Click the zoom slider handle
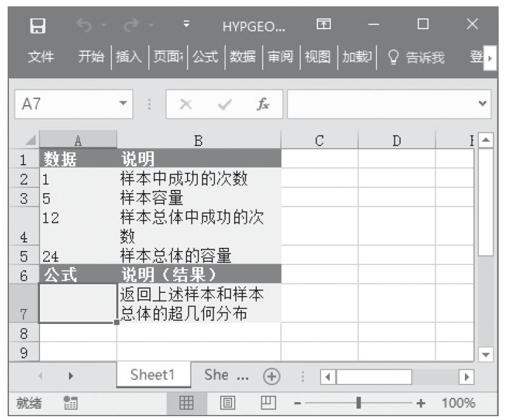Image resolution: width=505 pixels, height=420 pixels. (x=360, y=403)
